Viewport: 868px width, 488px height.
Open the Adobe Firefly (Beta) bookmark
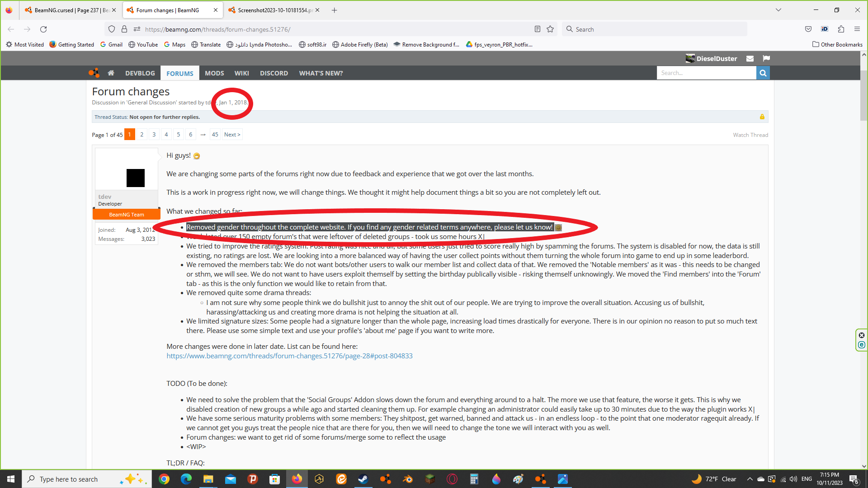coord(360,44)
